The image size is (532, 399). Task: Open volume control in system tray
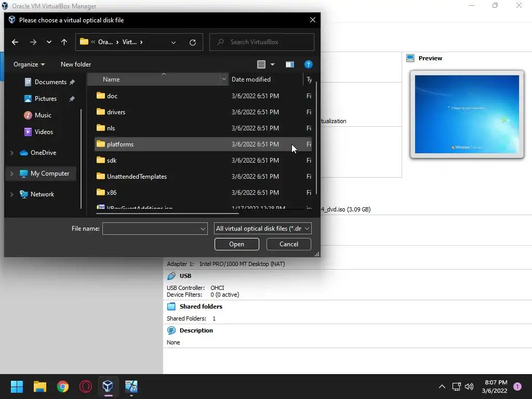pos(469,387)
